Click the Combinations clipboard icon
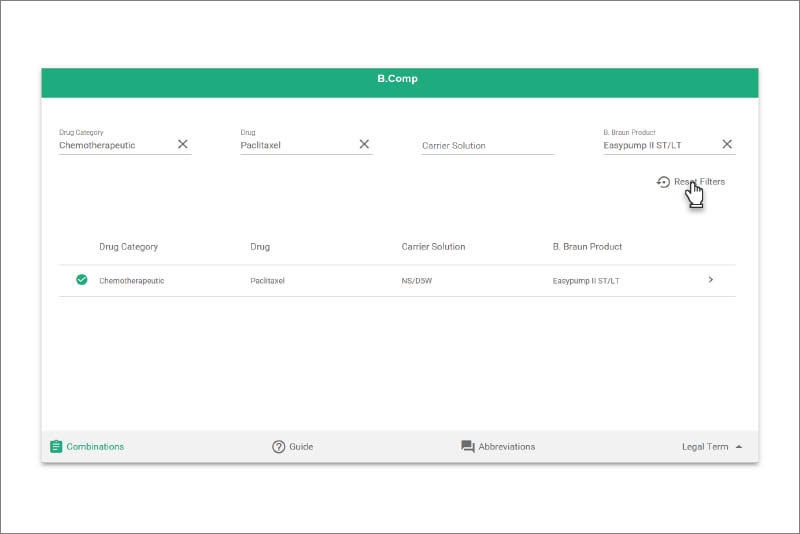The width and height of the screenshot is (800, 534). (56, 446)
